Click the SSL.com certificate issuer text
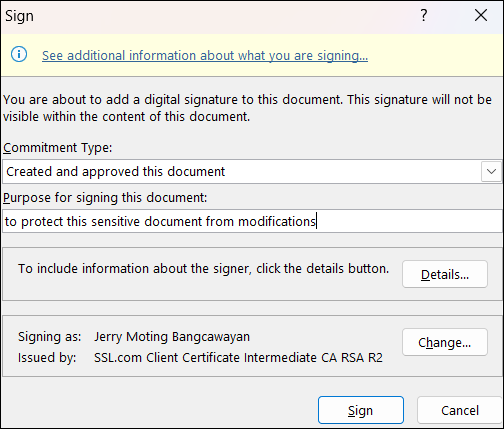 click(x=238, y=358)
